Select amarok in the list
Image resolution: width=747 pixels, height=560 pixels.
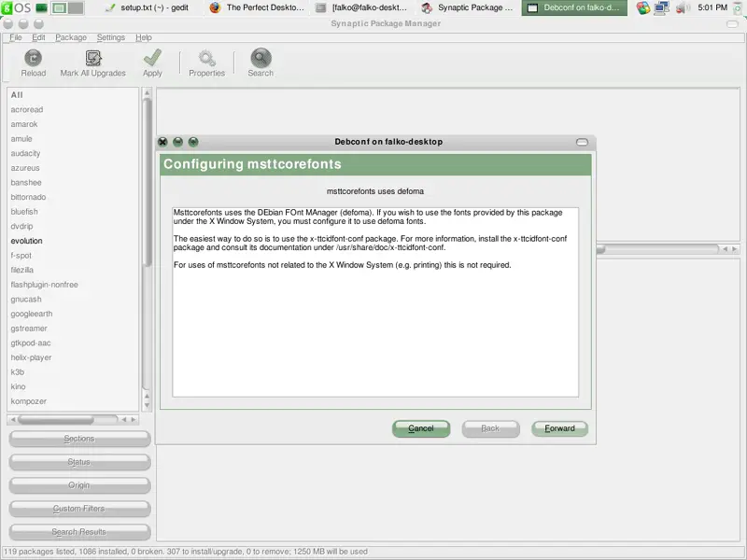(73, 124)
